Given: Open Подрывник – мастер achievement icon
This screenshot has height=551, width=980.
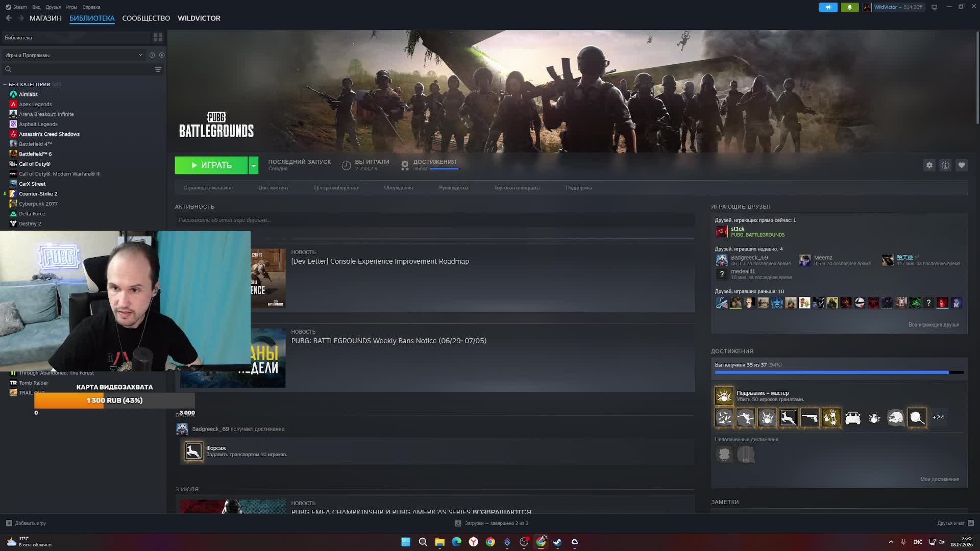Looking at the screenshot, I should pos(724,395).
